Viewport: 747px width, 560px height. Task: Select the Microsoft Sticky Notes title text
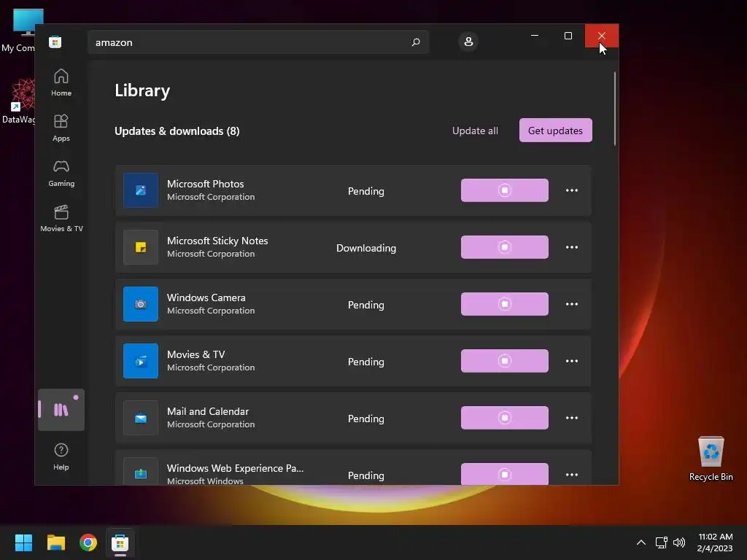[x=217, y=241]
